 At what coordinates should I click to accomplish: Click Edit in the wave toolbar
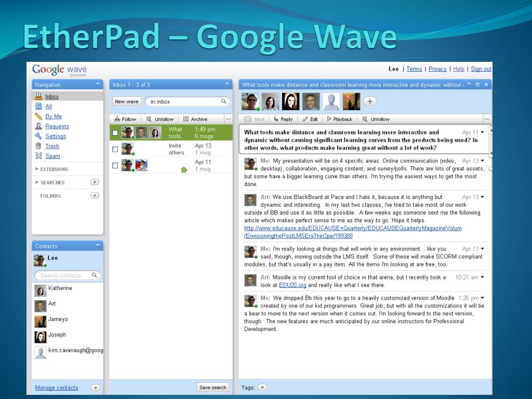pos(310,119)
